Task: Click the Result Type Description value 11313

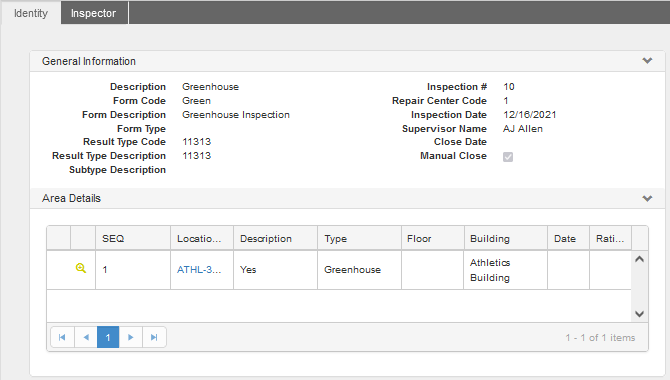Action: point(197,156)
